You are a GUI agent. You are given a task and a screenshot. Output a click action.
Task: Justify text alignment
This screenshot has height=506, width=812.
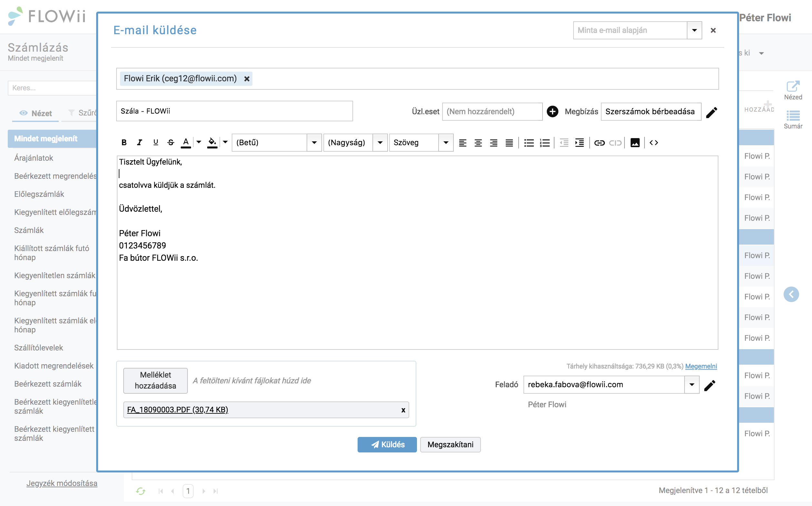[x=509, y=143]
